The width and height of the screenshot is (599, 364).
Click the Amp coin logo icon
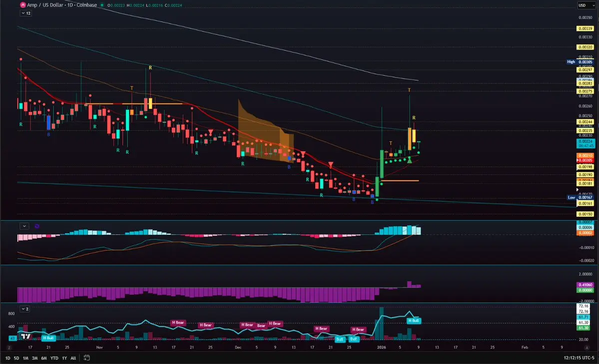(x=22, y=5)
